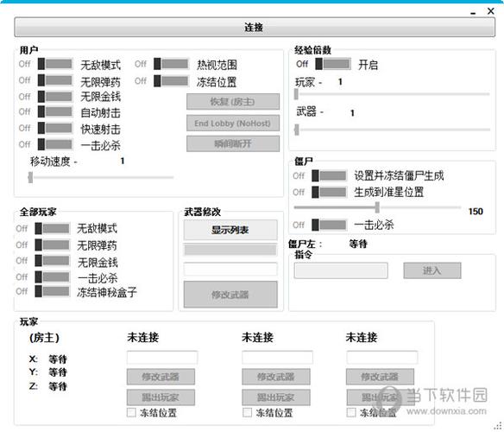Check 冻结位置 for the third 未连接 player

click(x=351, y=413)
